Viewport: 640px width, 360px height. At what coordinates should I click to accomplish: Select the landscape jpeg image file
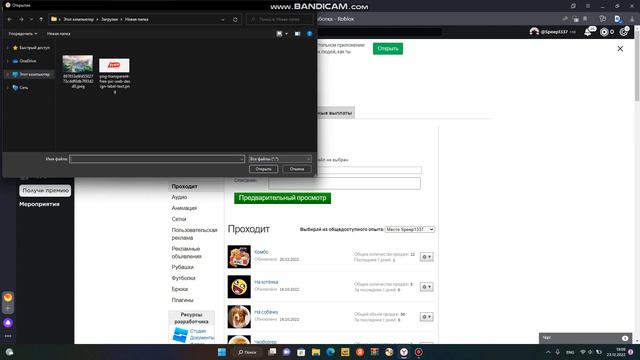click(x=78, y=72)
